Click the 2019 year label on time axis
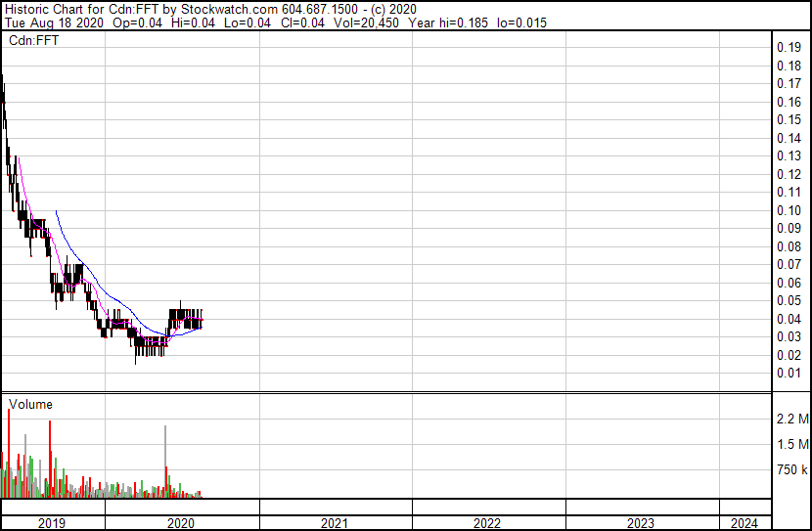This screenshot has height=531, width=812. [52, 523]
